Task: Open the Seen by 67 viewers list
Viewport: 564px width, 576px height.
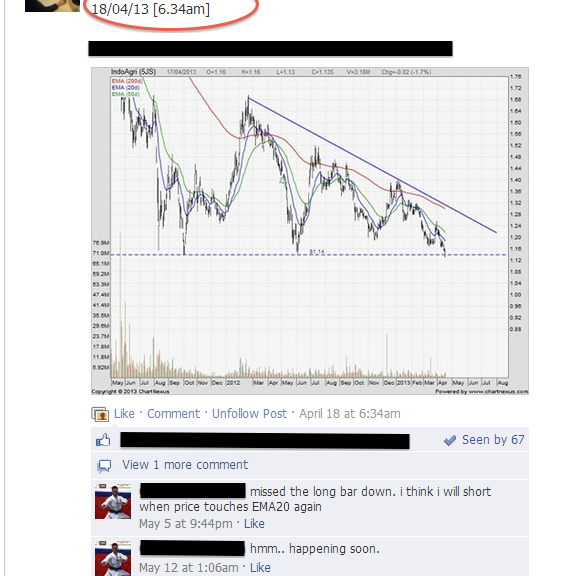Action: [x=493, y=440]
